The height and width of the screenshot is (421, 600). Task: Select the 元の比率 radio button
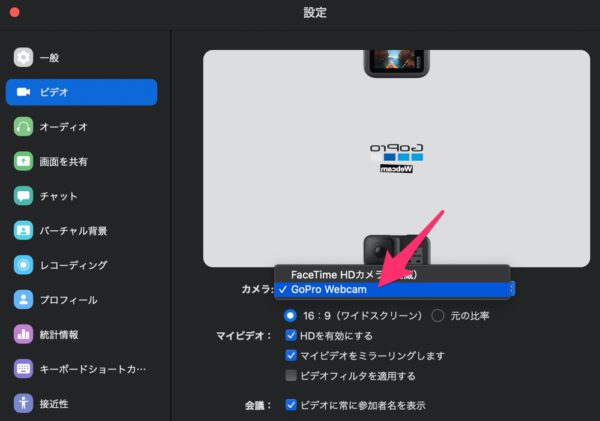pyautogui.click(x=438, y=316)
